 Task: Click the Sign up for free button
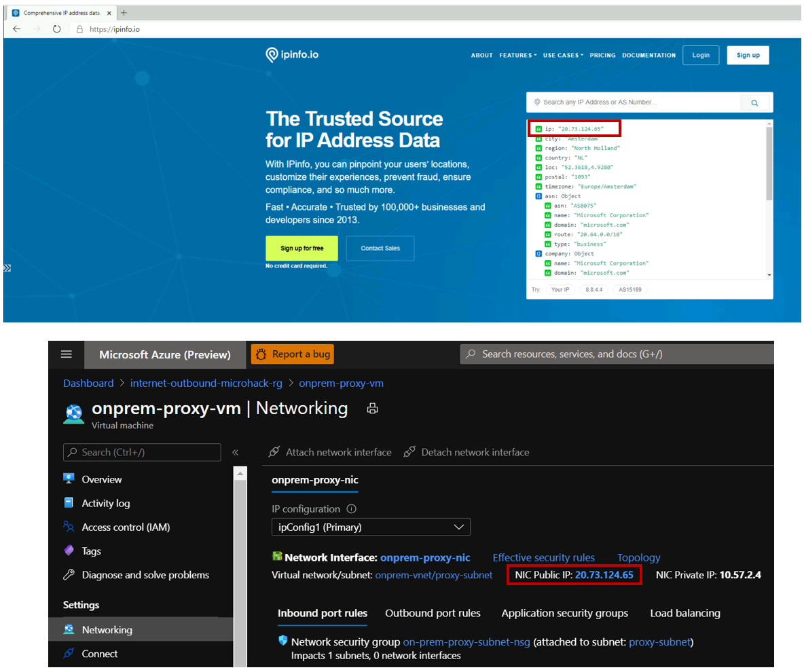click(x=302, y=248)
